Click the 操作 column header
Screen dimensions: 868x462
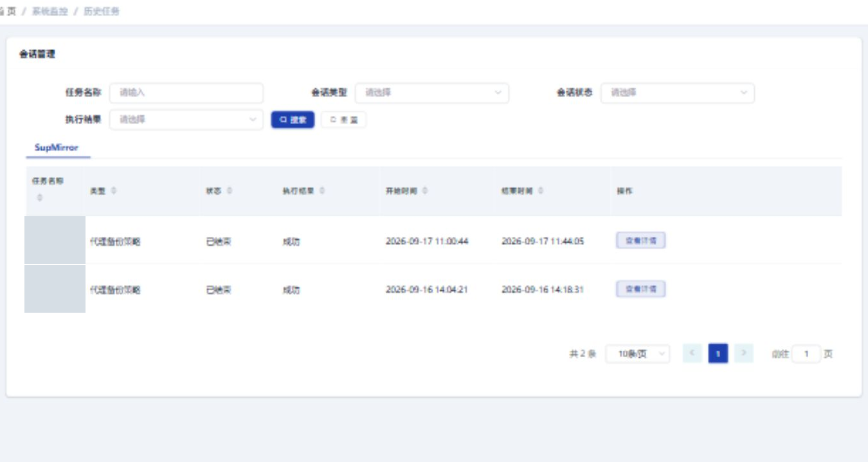pyautogui.click(x=625, y=191)
